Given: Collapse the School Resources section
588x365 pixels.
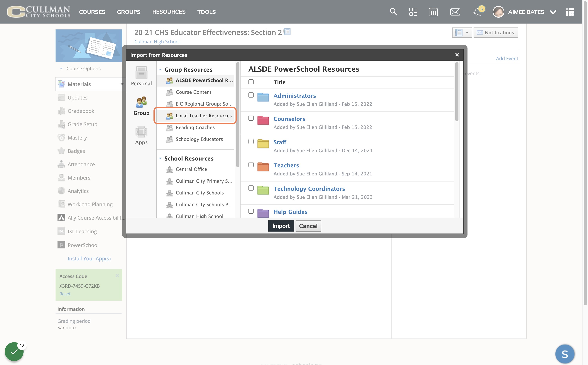Looking at the screenshot, I should click(160, 158).
